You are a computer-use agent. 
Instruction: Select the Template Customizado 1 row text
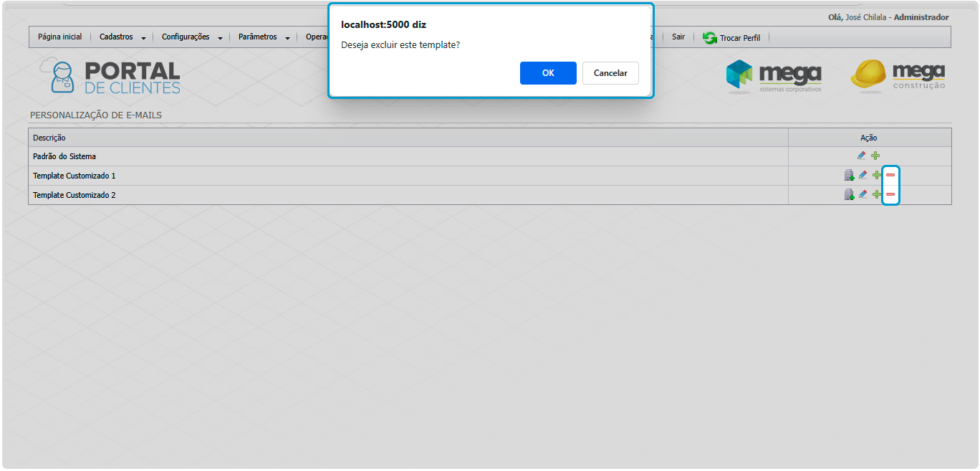(x=75, y=176)
